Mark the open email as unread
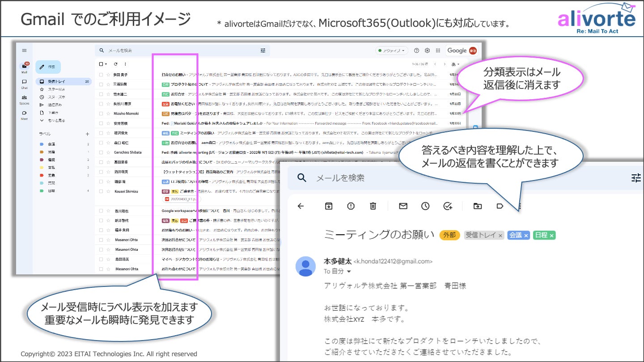Viewport: 644px width, 362px height. pyautogui.click(x=403, y=206)
